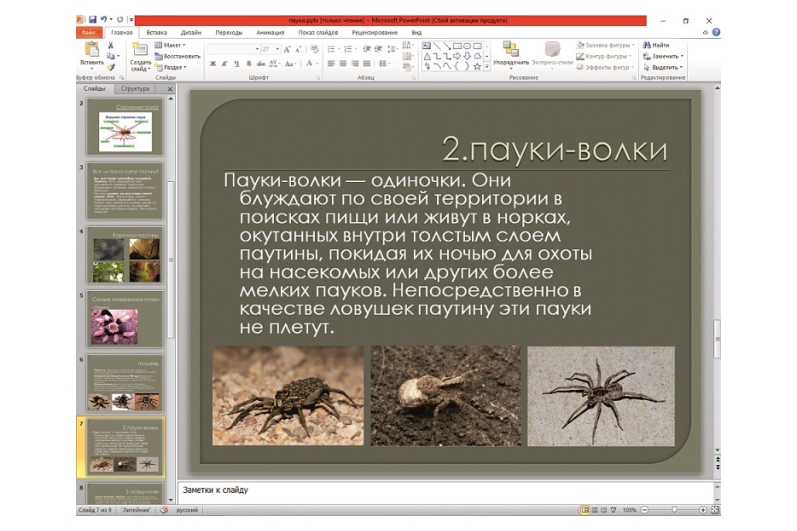Screen dimensions: 797x531
Task: Open the Файл (File) tab
Action: (88, 32)
